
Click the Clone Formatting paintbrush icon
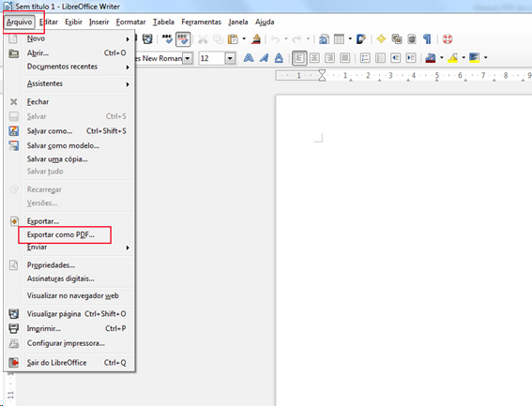(256, 39)
